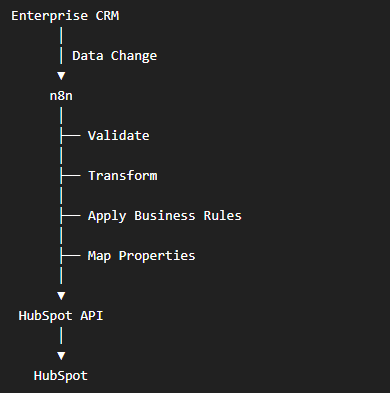Image resolution: width=390 pixels, height=393 pixels.
Task: Click the HubSpot API label
Action: click(61, 316)
